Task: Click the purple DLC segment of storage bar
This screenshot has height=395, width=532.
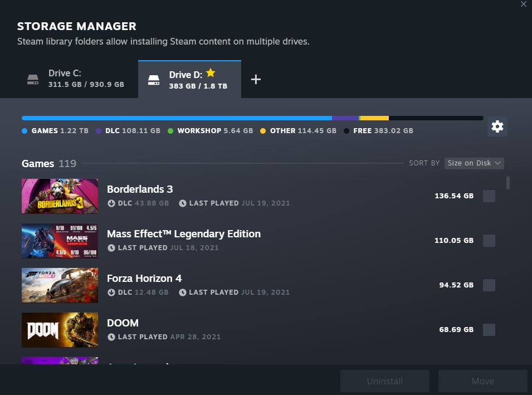Action: tap(345, 118)
